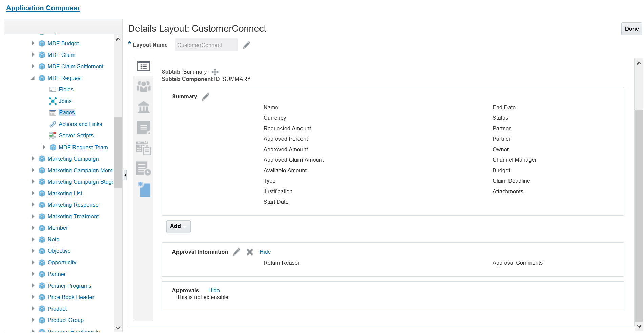Click the Summary subtab list icon
Viewport: 644px width, 333px height.
(x=143, y=66)
